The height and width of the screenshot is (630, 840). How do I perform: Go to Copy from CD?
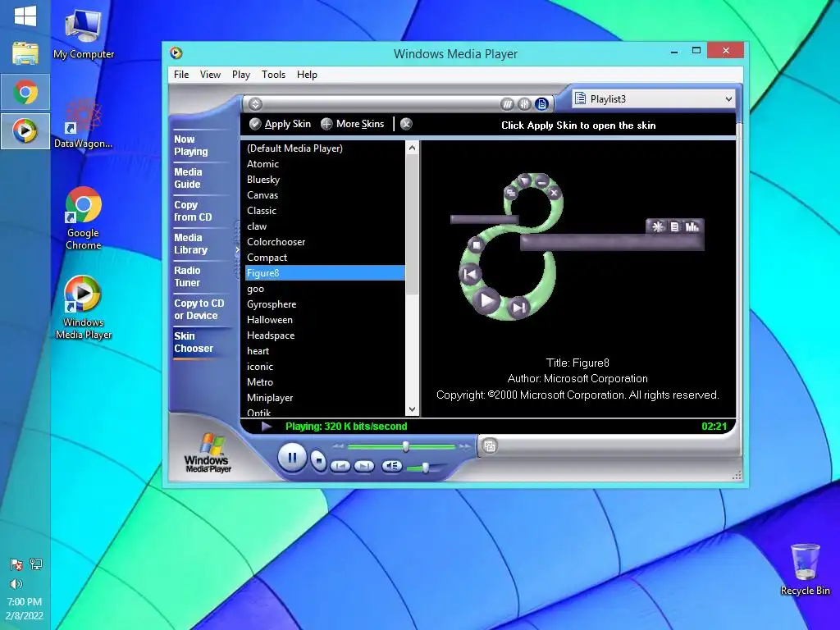tap(193, 211)
